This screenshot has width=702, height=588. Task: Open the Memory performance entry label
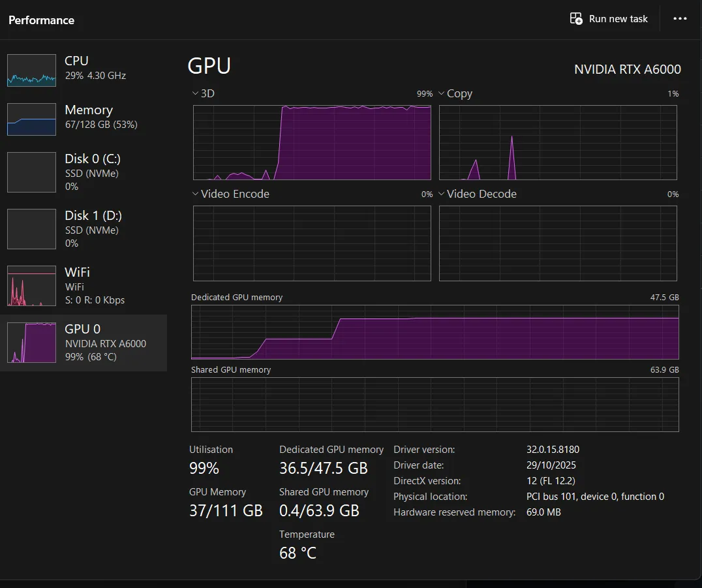[x=89, y=110]
